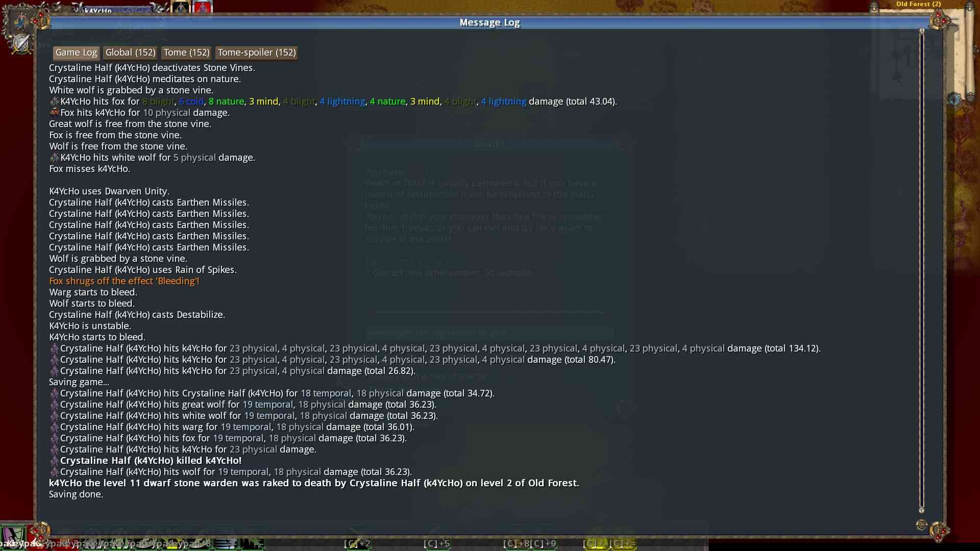980x551 pixels.
Task: Click the Message Log title bar
Action: (x=489, y=22)
